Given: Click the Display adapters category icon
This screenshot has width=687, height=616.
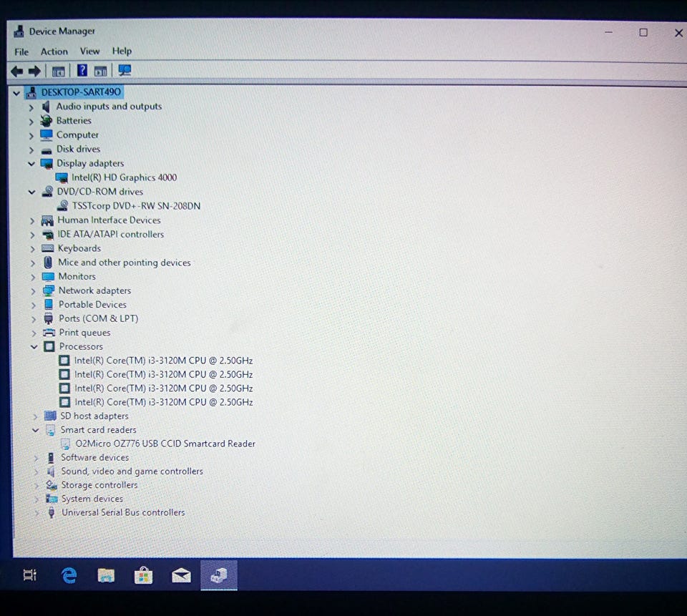Looking at the screenshot, I should coord(47,163).
